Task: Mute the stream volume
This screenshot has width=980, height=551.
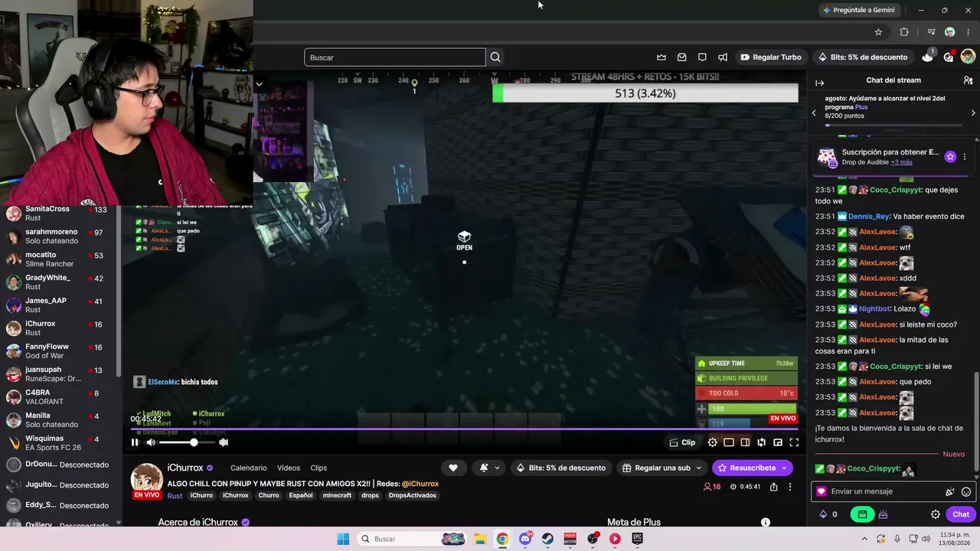Action: [x=151, y=442]
